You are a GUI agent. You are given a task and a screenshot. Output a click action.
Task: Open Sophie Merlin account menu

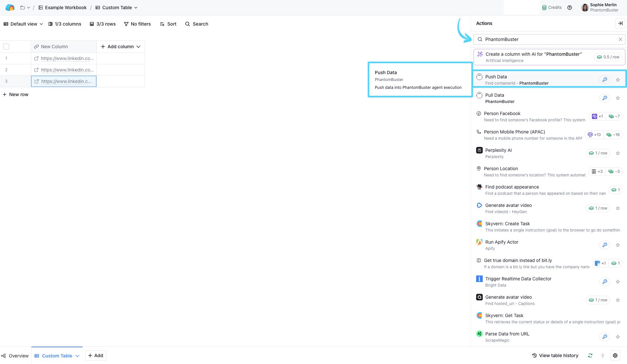click(x=600, y=8)
